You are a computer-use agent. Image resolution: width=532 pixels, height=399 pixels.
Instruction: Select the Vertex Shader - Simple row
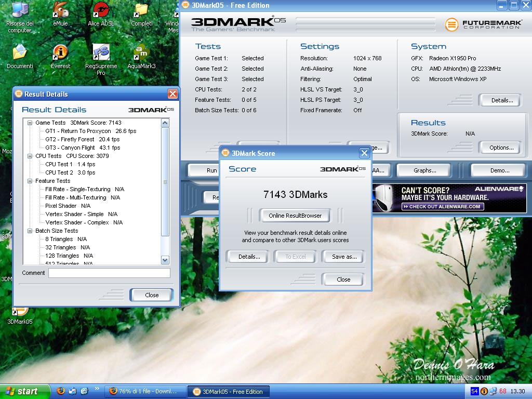point(82,214)
